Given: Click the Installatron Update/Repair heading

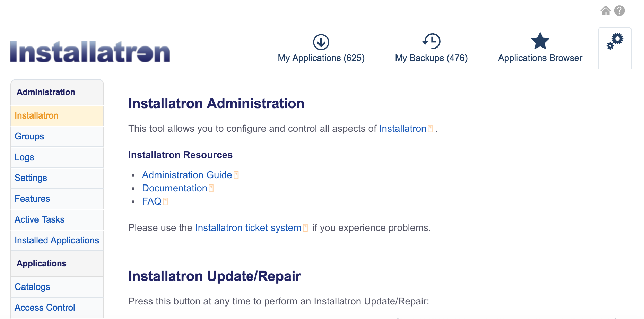Looking at the screenshot, I should (215, 276).
